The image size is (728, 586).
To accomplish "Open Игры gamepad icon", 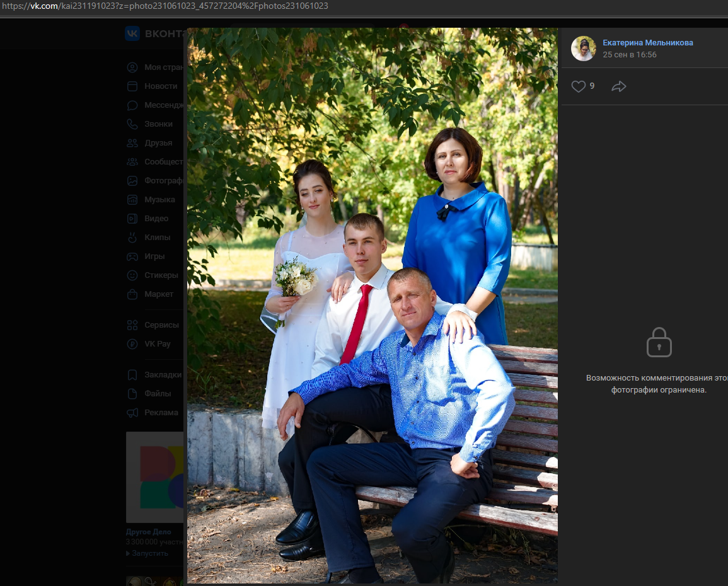I will click(x=132, y=256).
